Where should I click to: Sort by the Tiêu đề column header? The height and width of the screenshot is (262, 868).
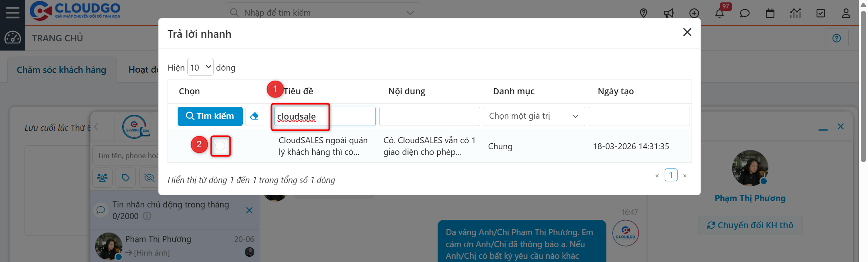coord(298,91)
